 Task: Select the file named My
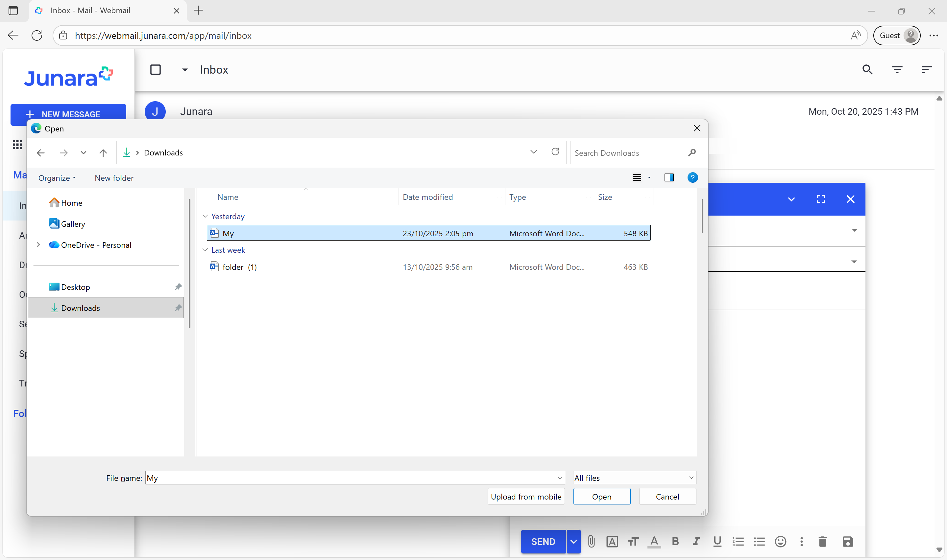coord(428,233)
